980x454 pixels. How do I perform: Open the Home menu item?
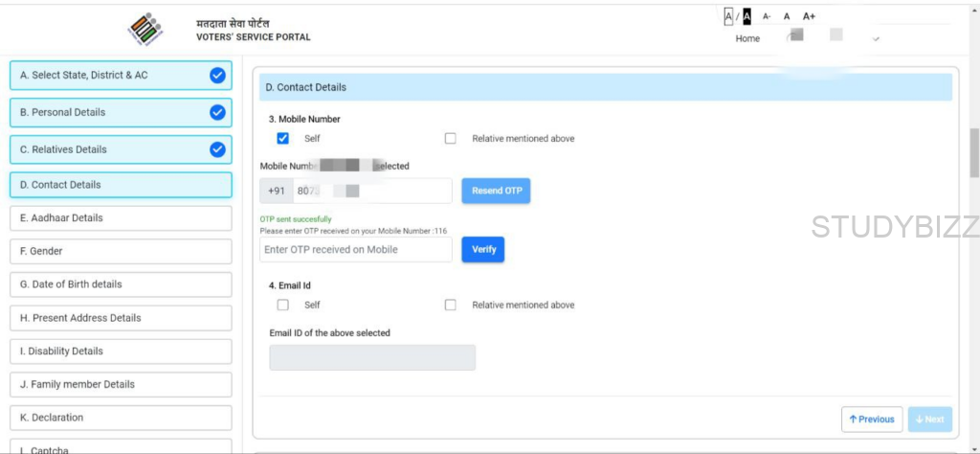point(747,39)
